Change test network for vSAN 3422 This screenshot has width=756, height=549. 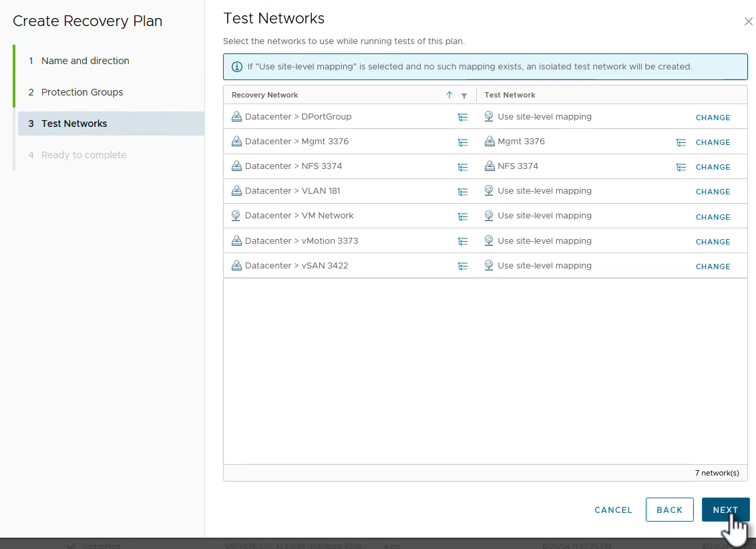point(713,266)
